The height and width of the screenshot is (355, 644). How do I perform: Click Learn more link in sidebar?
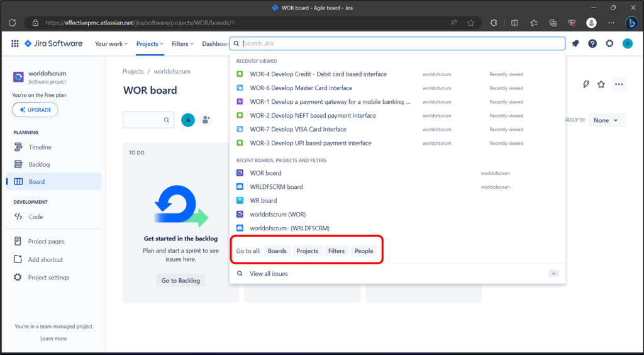[x=53, y=339]
